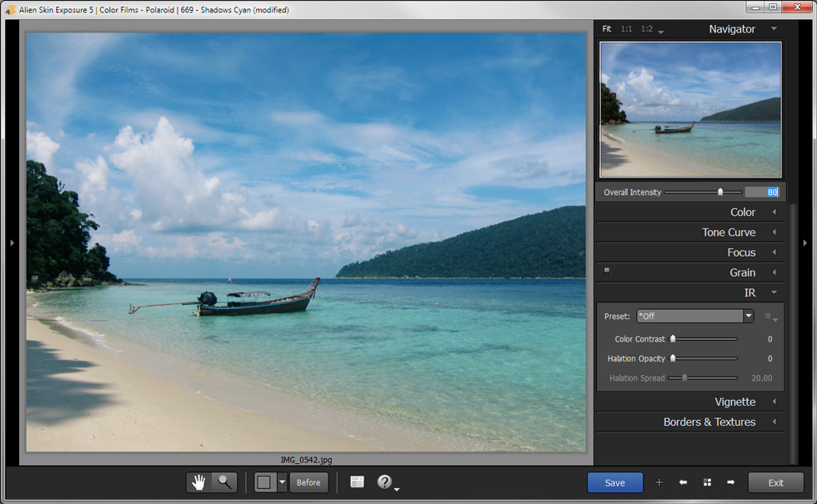Go to next preset with right arrow
Image resolution: width=817 pixels, height=504 pixels.
click(731, 482)
